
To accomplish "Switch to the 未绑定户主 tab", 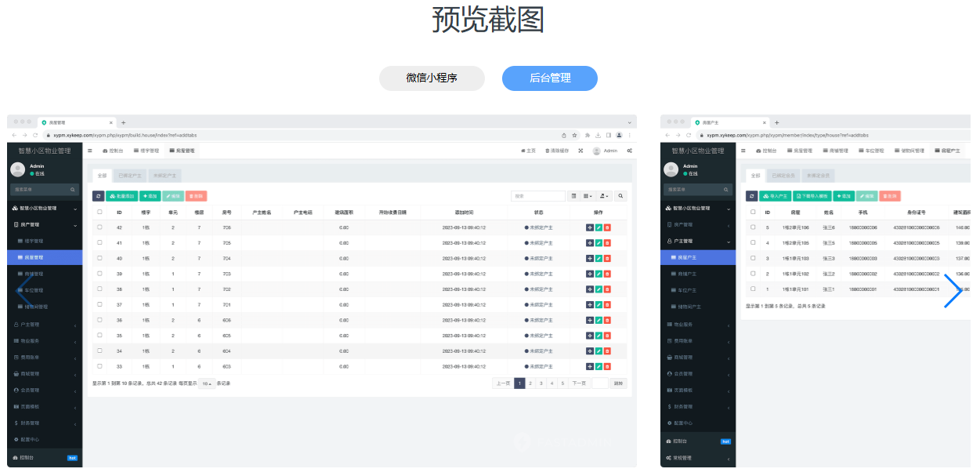I will (165, 175).
